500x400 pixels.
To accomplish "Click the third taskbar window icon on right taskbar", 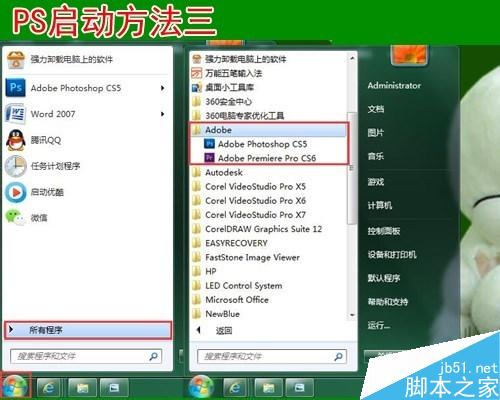I will [299, 388].
